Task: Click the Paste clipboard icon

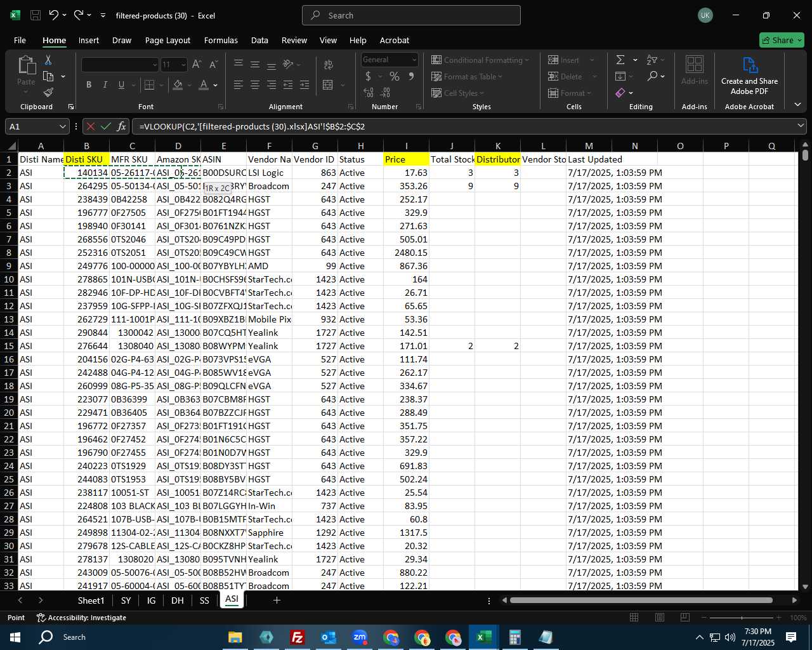Action: point(26,65)
